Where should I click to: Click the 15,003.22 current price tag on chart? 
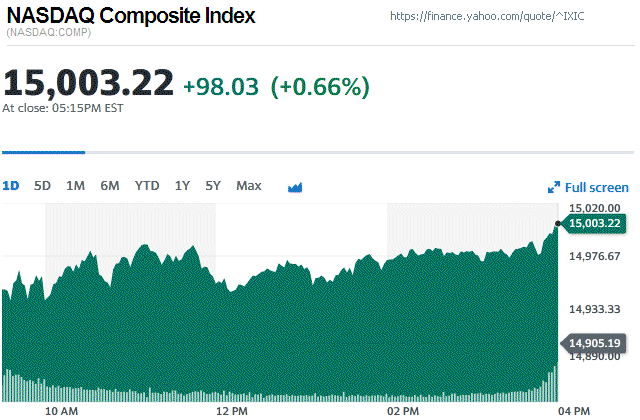click(594, 223)
